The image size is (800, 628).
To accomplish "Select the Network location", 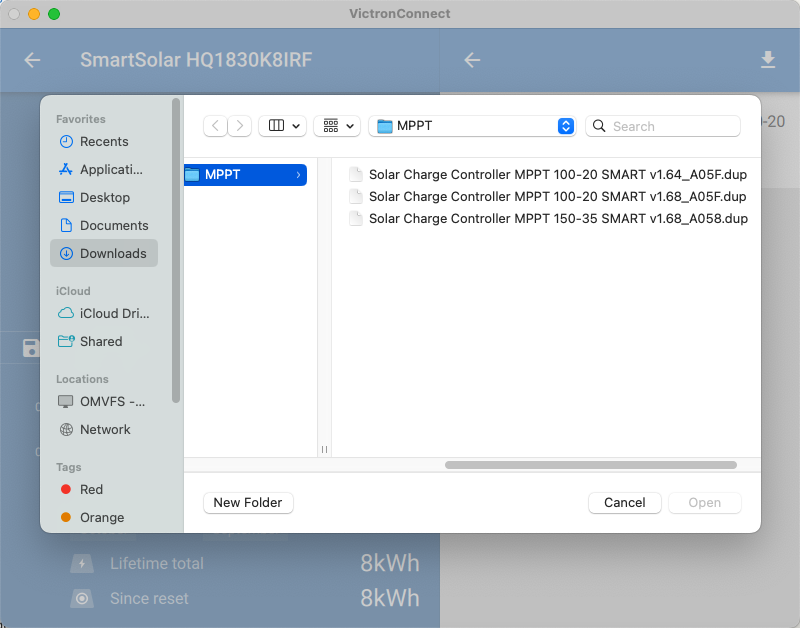I will [103, 429].
